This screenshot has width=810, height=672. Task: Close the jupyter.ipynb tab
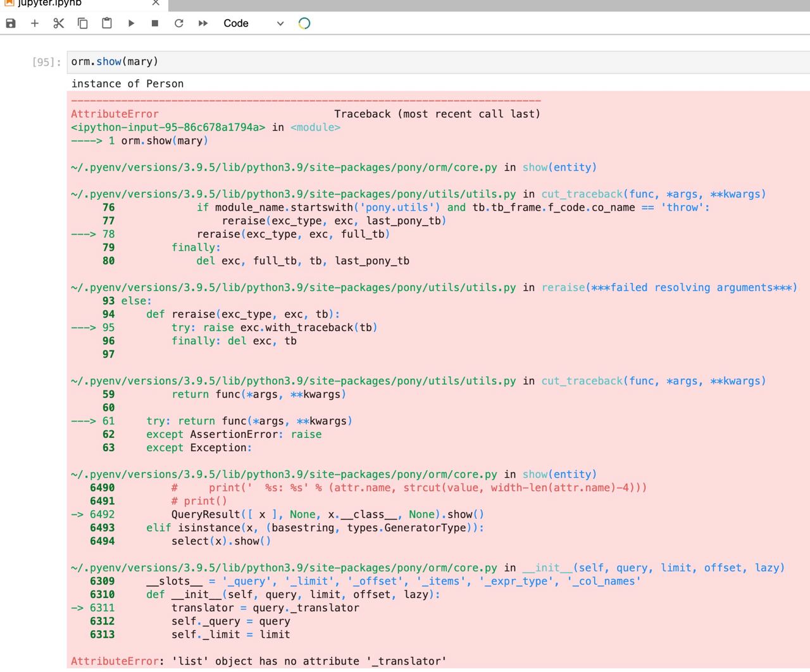click(x=156, y=3)
